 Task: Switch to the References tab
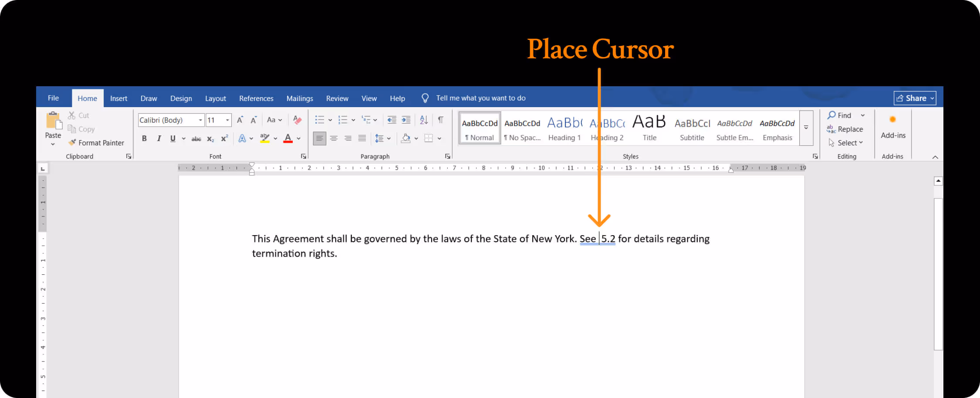[256, 98]
